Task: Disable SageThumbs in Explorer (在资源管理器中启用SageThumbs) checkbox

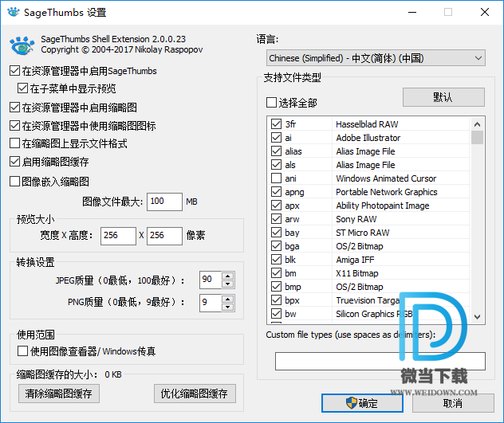Action: pyautogui.click(x=15, y=71)
